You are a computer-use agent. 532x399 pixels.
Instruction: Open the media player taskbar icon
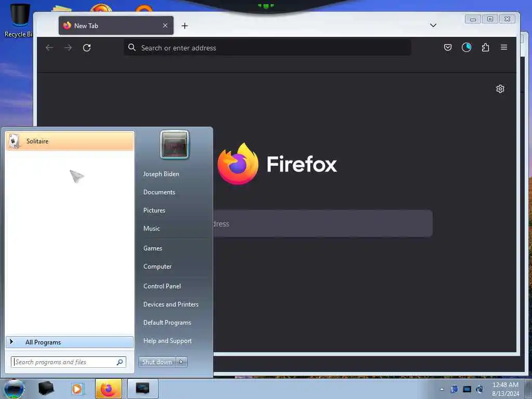77,389
